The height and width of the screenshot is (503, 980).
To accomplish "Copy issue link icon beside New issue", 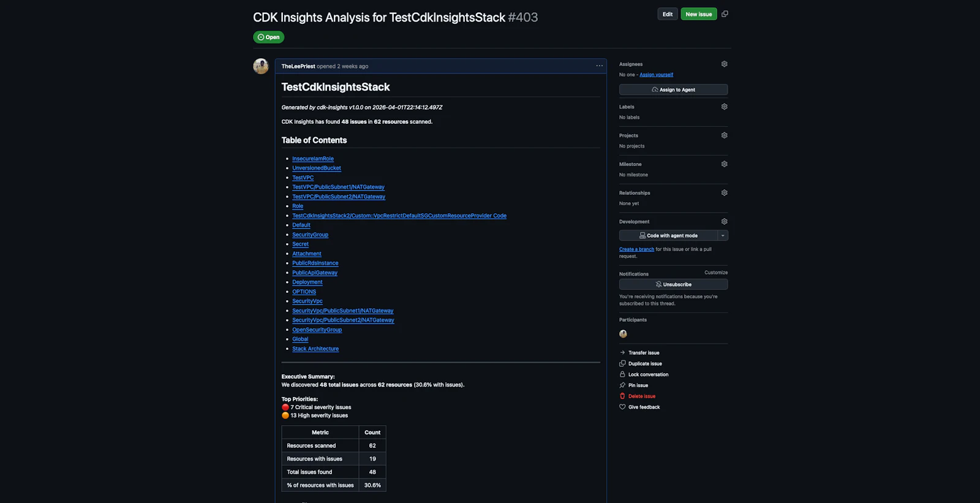I will coord(725,14).
